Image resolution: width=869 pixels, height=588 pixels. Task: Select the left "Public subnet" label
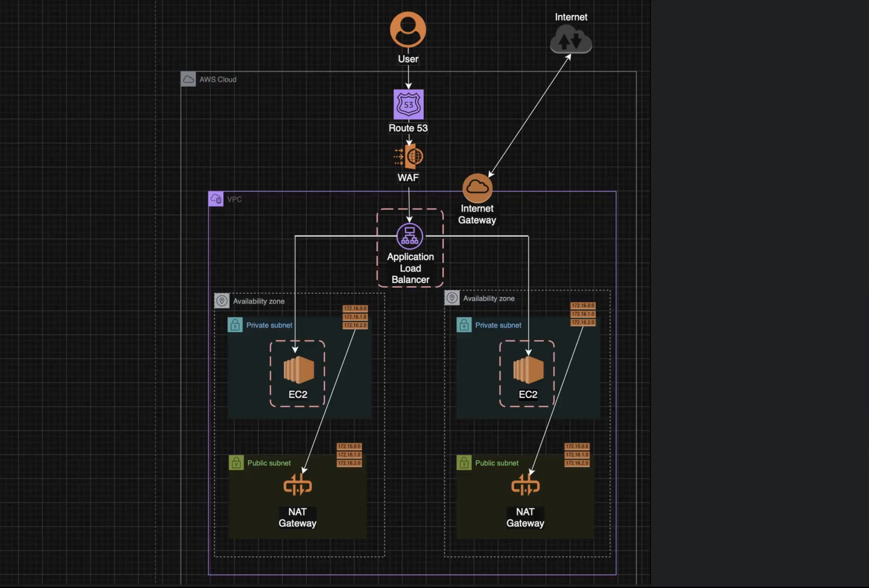click(269, 463)
